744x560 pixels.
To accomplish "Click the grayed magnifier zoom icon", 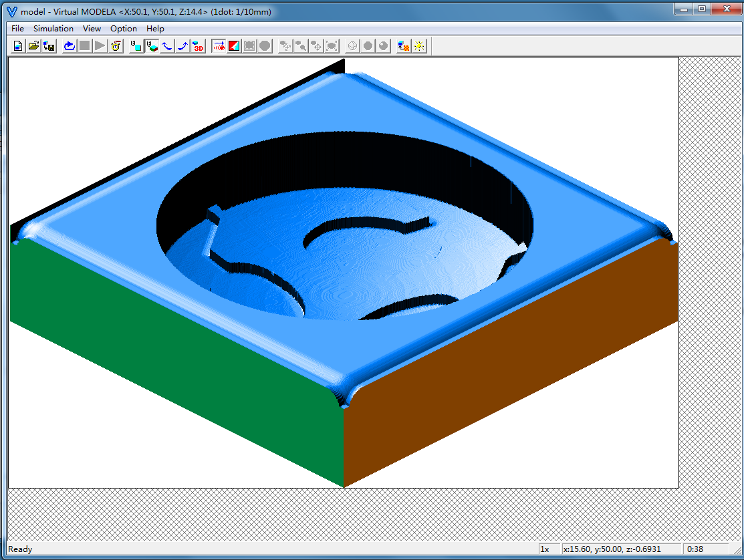I will coord(301,46).
